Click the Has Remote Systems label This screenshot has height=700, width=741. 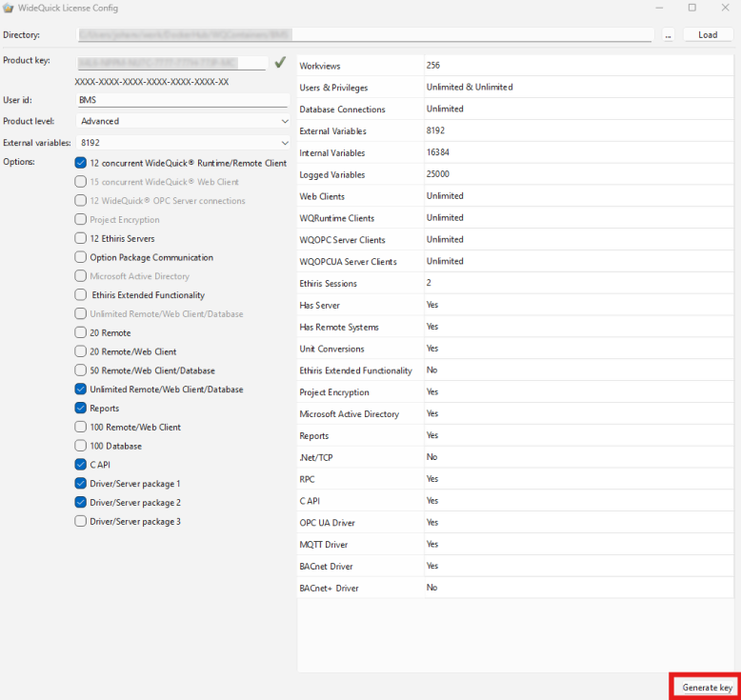click(x=339, y=327)
